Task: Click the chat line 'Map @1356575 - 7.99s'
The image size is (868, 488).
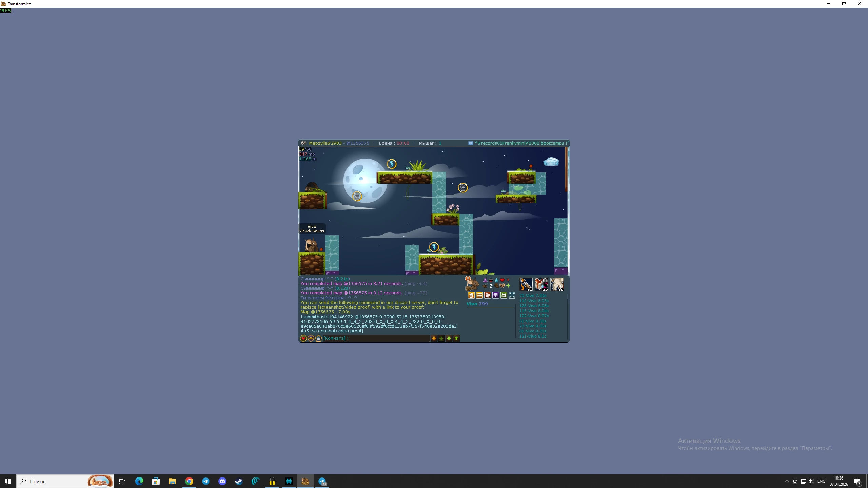Action: [325, 312]
